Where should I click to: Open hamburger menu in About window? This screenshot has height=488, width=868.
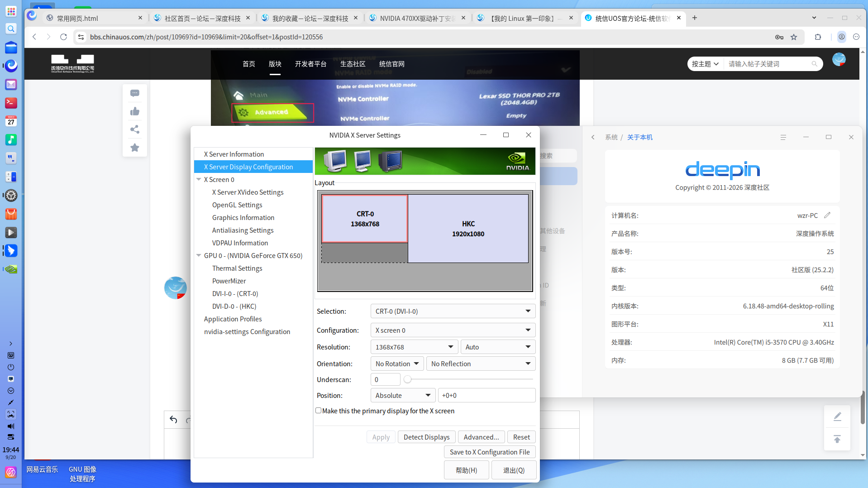point(783,137)
